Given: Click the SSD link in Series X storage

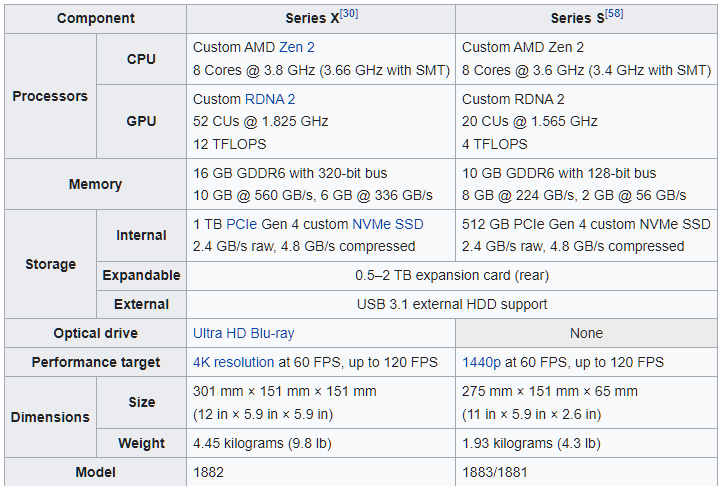Looking at the screenshot, I should 409,224.
